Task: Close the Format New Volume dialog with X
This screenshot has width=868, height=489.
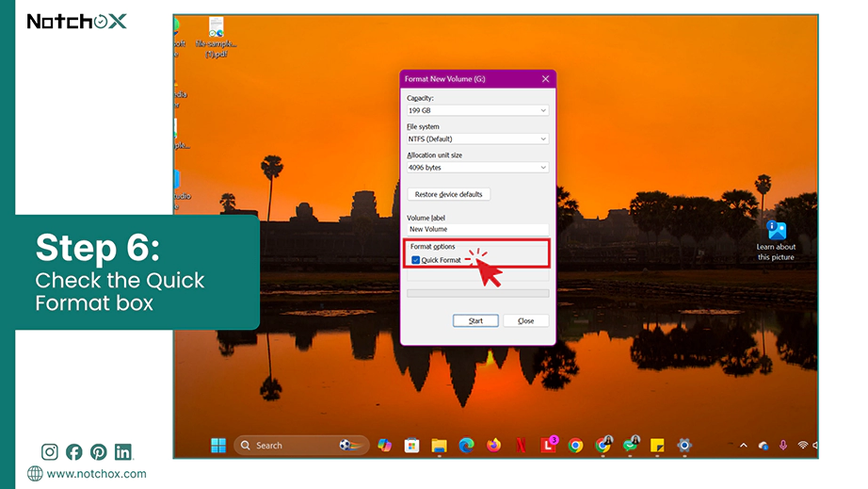Action: point(545,79)
